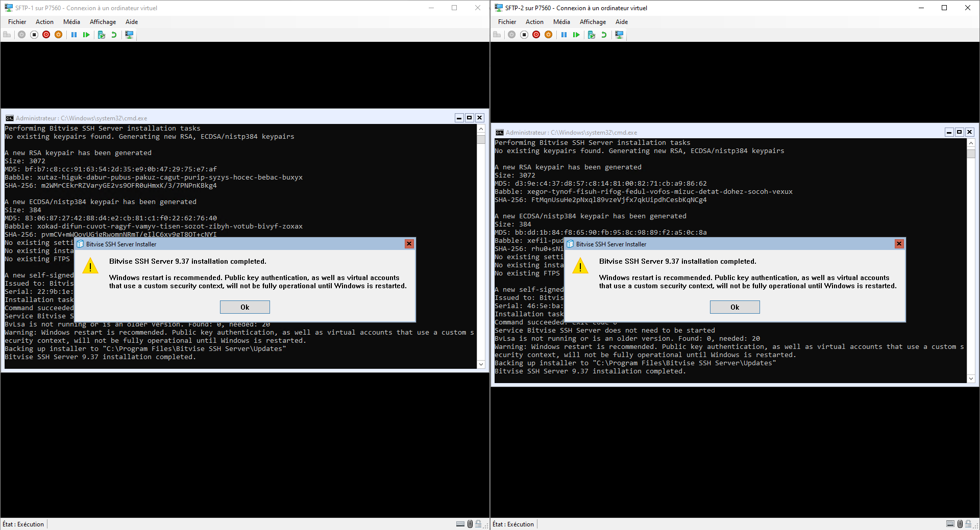980x530 pixels.
Task: Shut down SFTP-2 using the red power icon
Action: tap(536, 35)
